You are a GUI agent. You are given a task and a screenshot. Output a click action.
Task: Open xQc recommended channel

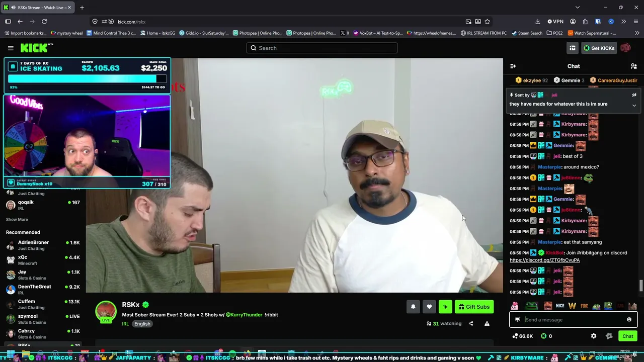tap(43, 260)
